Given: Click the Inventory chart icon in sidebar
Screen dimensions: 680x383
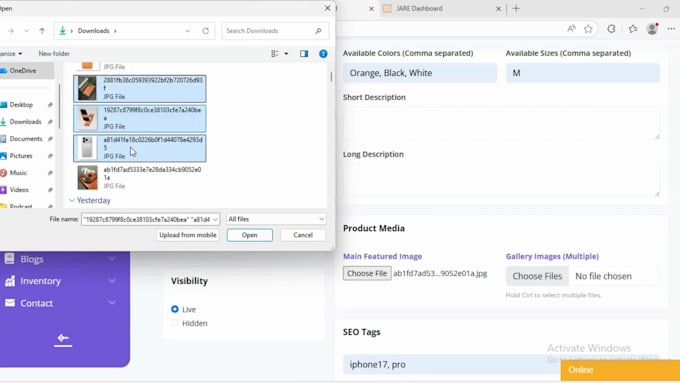Looking at the screenshot, I should (x=10, y=281).
